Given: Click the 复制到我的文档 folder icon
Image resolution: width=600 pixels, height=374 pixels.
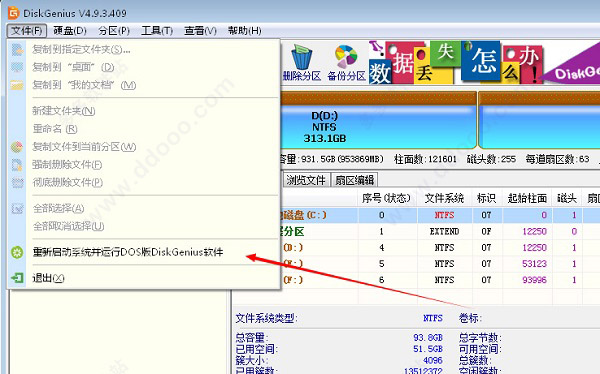Looking at the screenshot, I should [17, 85].
